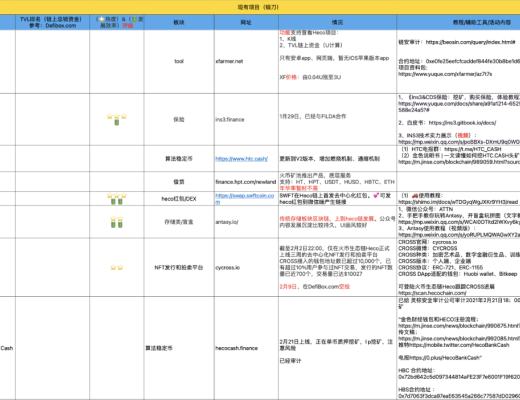520x400 pixels.
Task: Select the hecocash.finance cell
Action: (246, 348)
